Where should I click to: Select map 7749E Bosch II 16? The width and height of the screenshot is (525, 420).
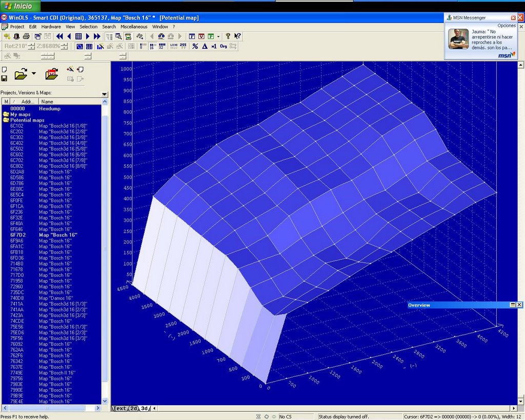coord(51,373)
